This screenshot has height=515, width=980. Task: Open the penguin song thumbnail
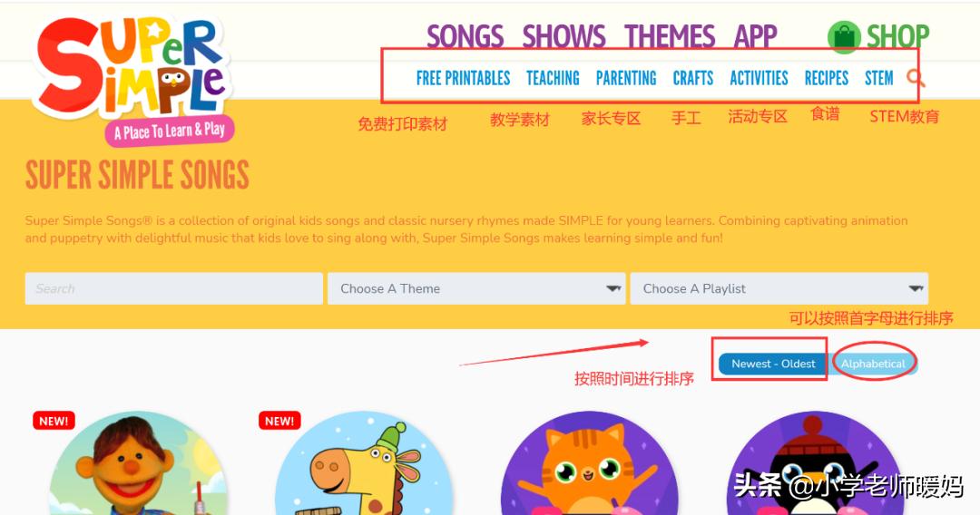click(x=815, y=463)
